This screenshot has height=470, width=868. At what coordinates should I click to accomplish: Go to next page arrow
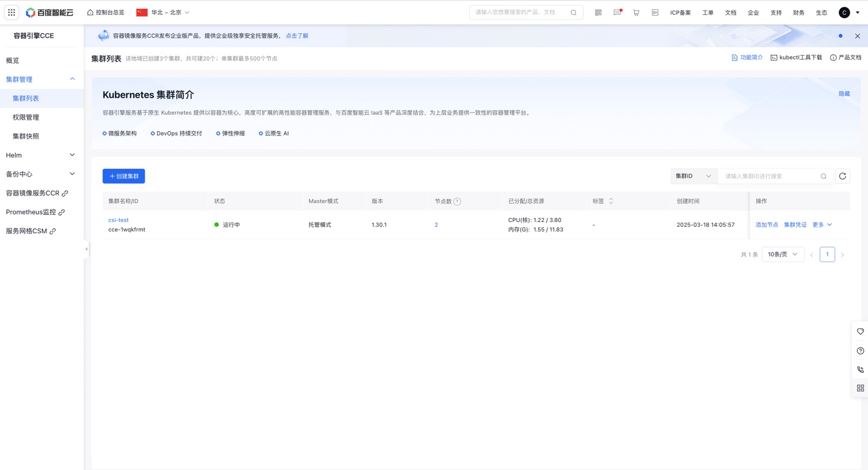[843, 255]
